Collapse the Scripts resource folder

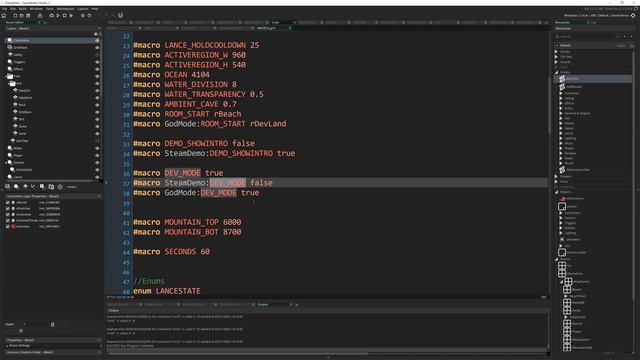coord(556,72)
